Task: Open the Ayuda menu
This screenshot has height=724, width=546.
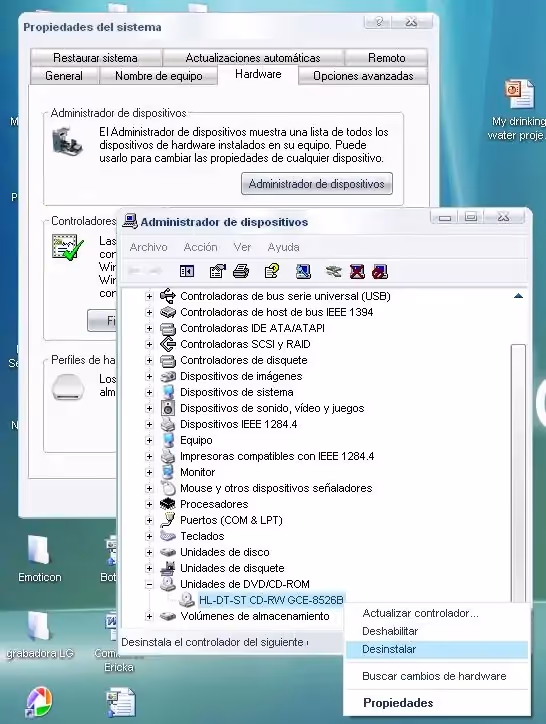Action: pyautogui.click(x=283, y=247)
